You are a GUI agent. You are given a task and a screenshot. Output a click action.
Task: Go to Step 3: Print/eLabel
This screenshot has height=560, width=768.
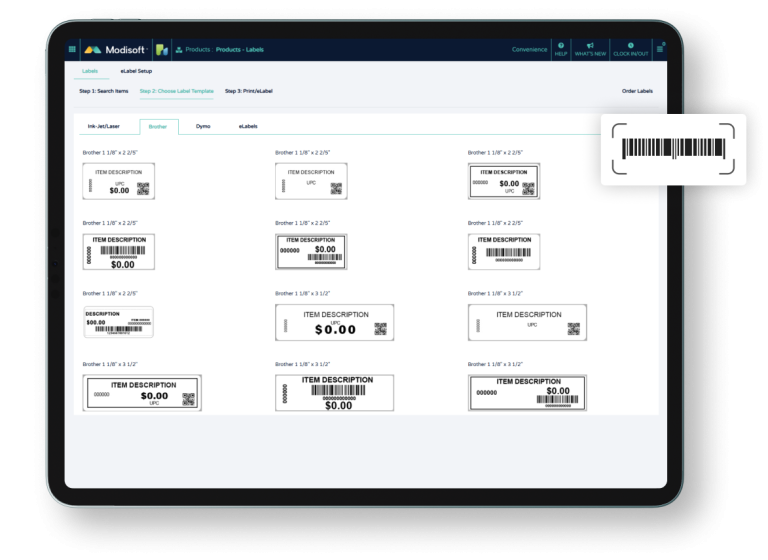point(248,91)
